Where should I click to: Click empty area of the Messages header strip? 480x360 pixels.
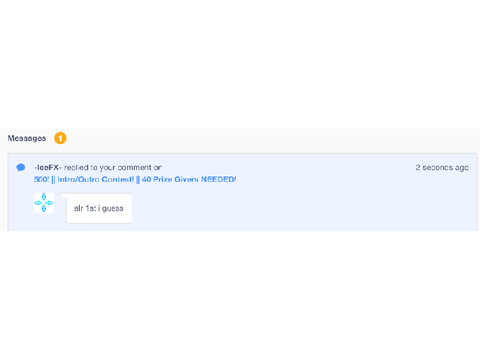[x=267, y=138]
